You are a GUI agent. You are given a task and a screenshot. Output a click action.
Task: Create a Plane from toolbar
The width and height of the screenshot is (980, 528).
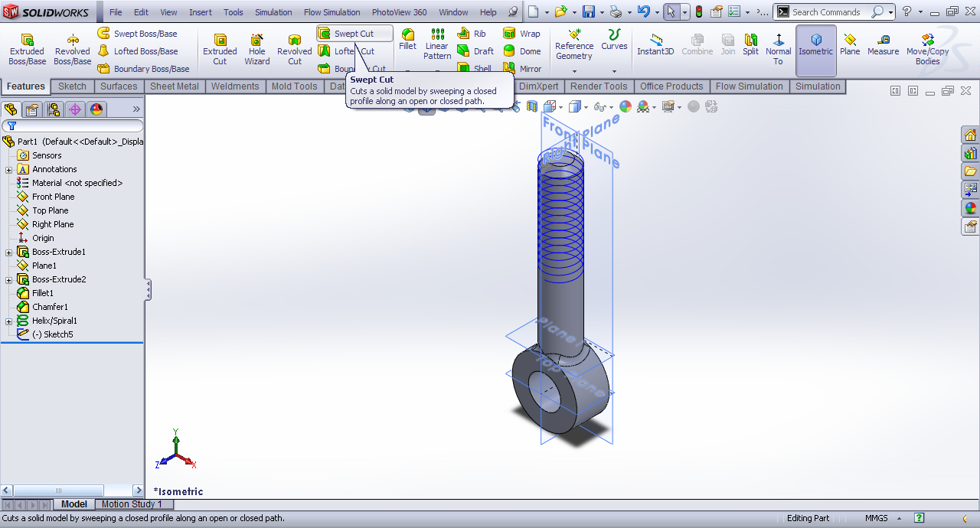click(x=850, y=44)
